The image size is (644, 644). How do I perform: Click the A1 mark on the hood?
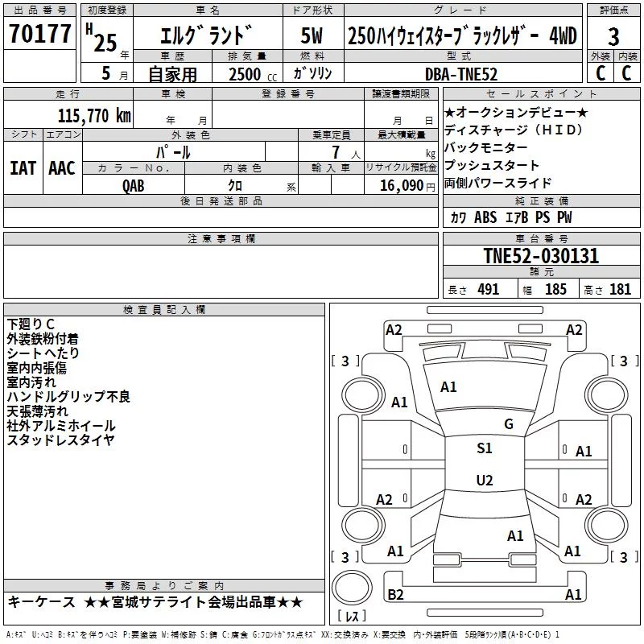(x=448, y=387)
